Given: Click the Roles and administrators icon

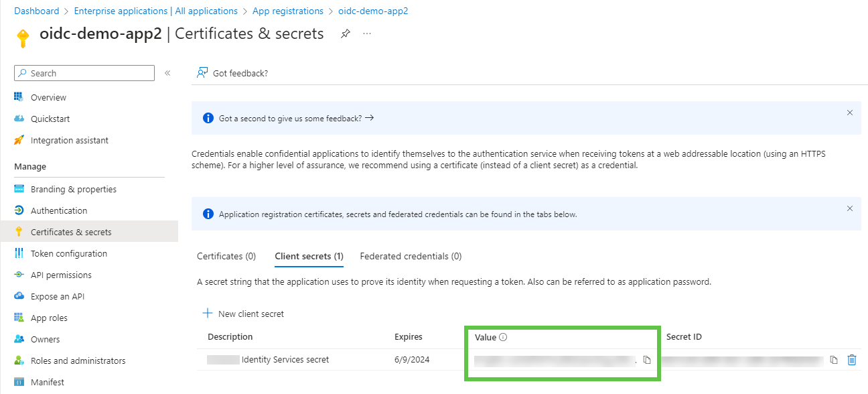Looking at the screenshot, I should (x=19, y=360).
